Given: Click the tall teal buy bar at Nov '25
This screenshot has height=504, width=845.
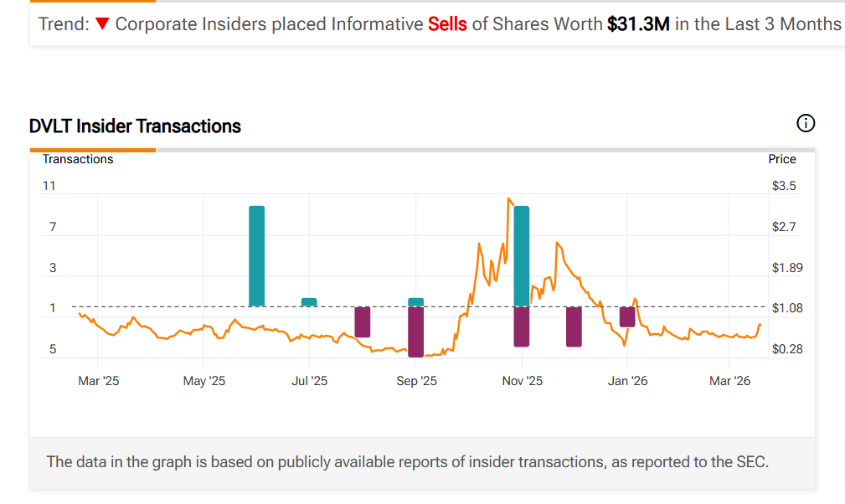Looking at the screenshot, I should click(522, 255).
